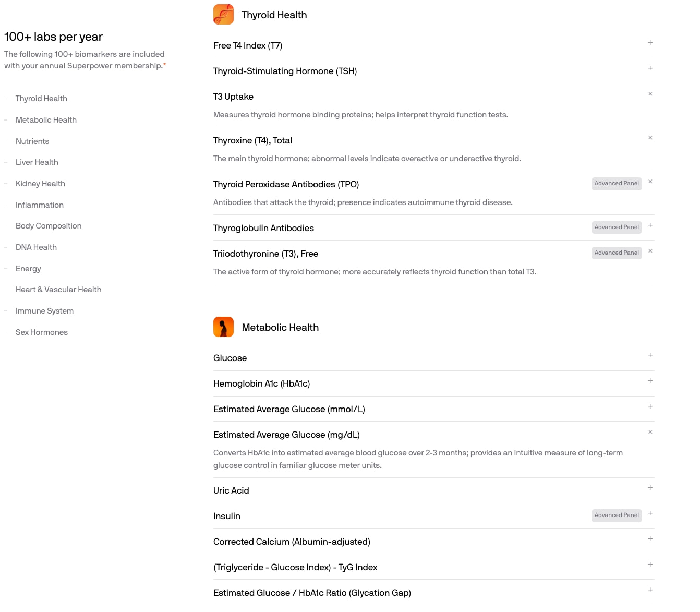Collapse Thyroxine (T4), Total description via x icon

(x=650, y=138)
